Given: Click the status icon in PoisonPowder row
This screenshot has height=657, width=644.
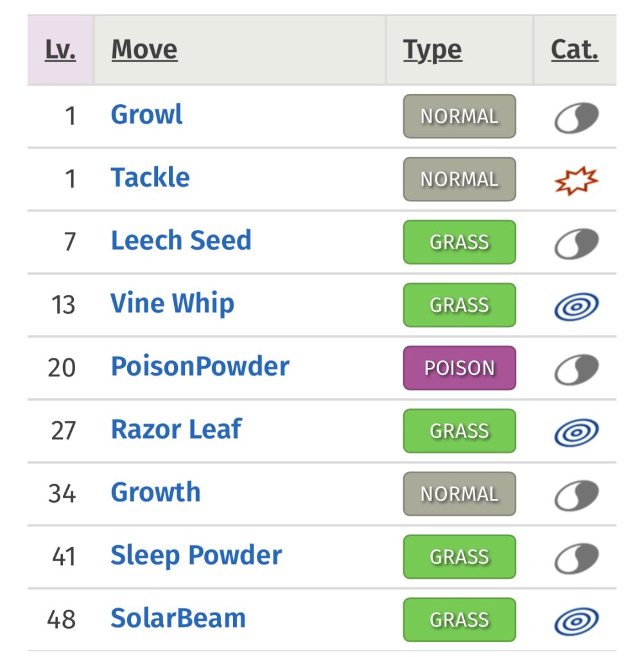Looking at the screenshot, I should 576,369.
